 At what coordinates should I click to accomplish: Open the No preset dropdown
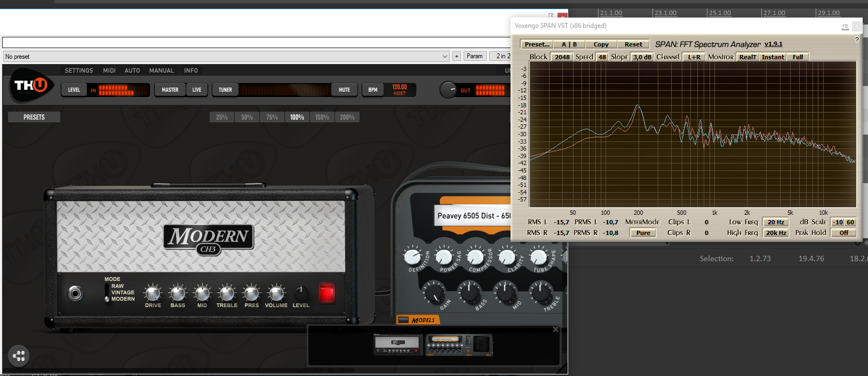pyautogui.click(x=226, y=56)
